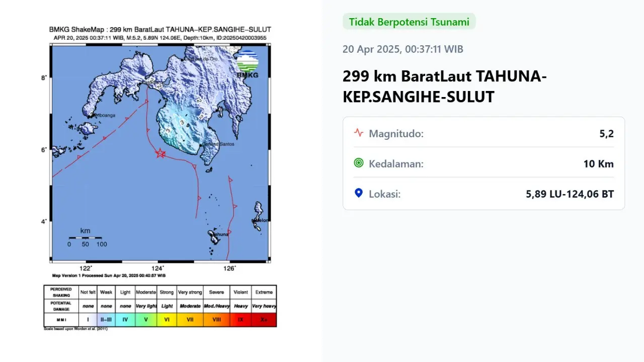Click the date text 20 Apr 2025, 00:37:11 WIB
The height and width of the screenshot is (362, 644).
coord(403,49)
